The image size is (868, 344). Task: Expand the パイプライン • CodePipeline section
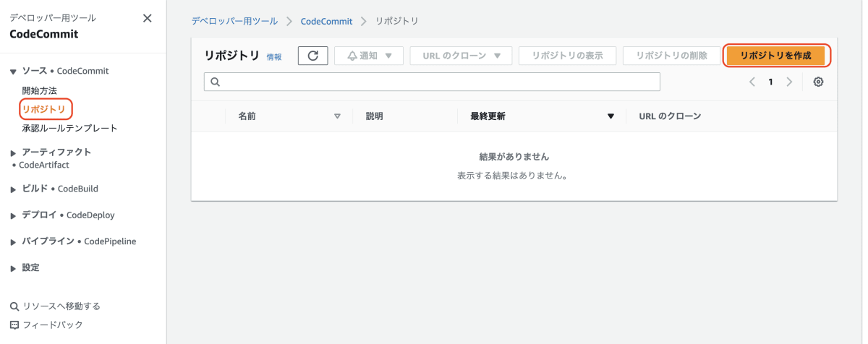pos(13,242)
